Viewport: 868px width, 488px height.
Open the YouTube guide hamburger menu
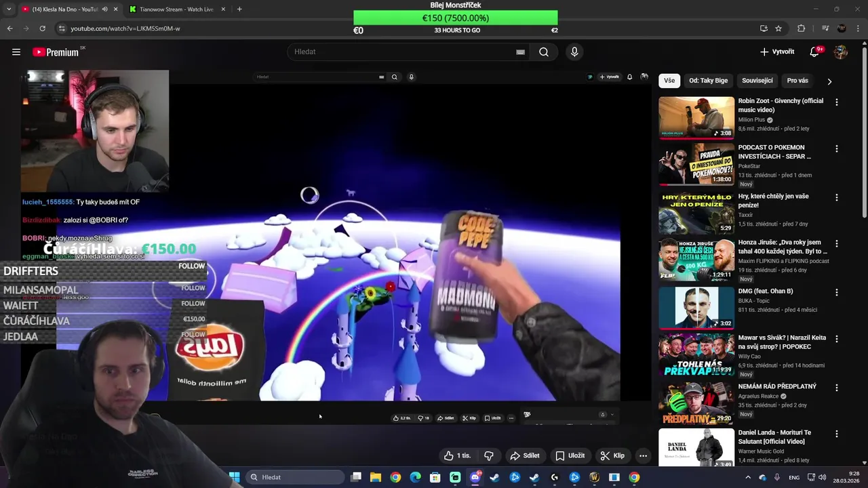pos(16,52)
